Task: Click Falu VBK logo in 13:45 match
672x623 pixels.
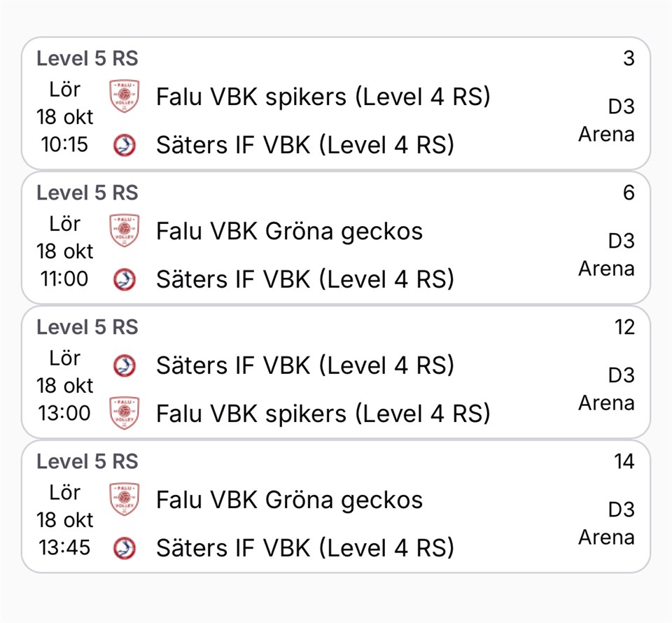Action: pos(125,500)
